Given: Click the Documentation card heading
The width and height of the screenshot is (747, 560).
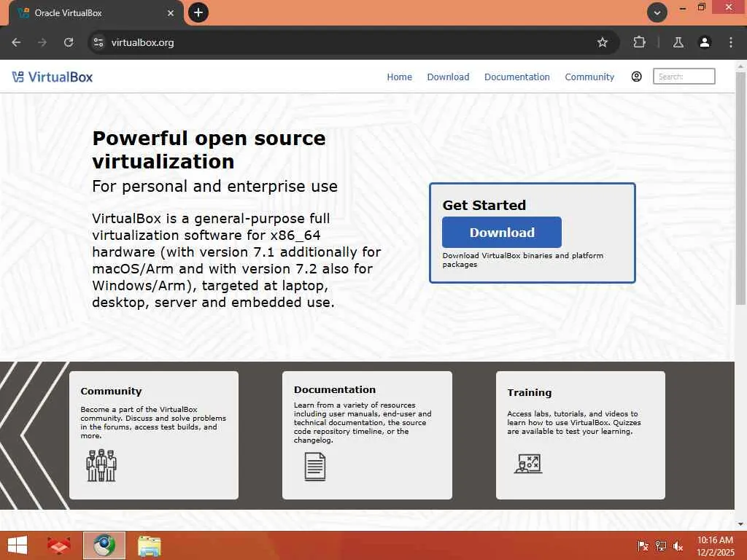Looking at the screenshot, I should 334,389.
